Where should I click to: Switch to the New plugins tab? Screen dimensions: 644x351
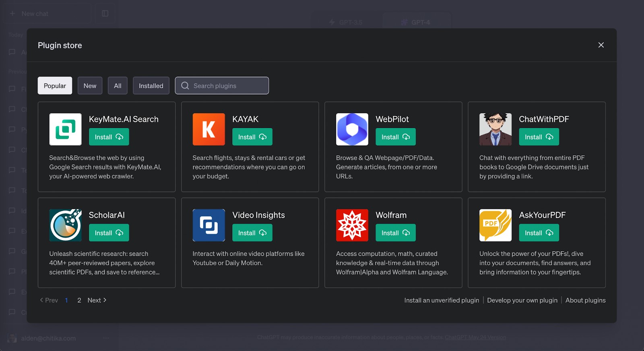tap(90, 86)
